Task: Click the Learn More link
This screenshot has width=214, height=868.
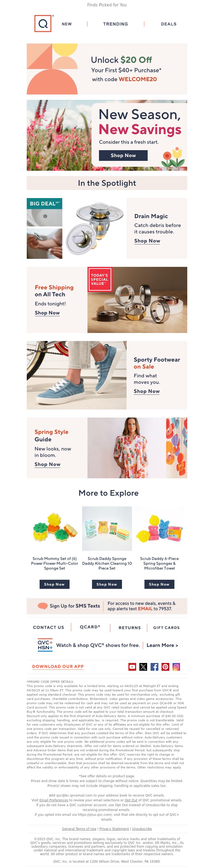Action: click(x=162, y=645)
